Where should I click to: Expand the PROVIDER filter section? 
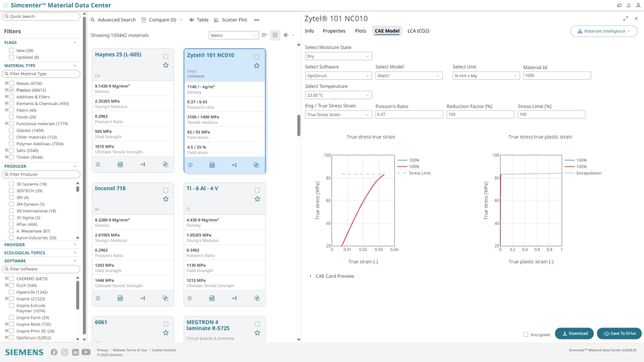click(40, 244)
